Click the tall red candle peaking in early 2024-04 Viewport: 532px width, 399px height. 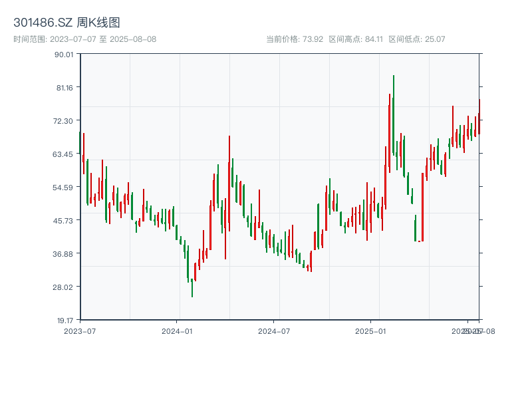229,184
